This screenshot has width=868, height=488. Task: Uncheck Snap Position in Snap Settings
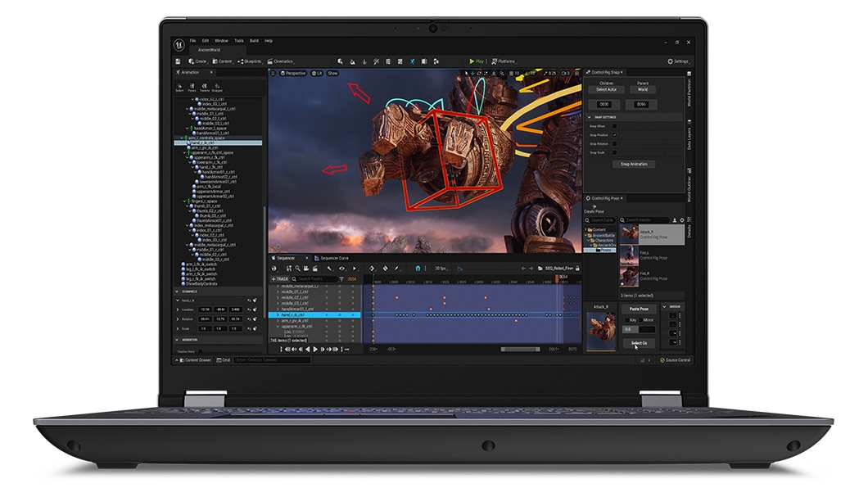pos(614,134)
